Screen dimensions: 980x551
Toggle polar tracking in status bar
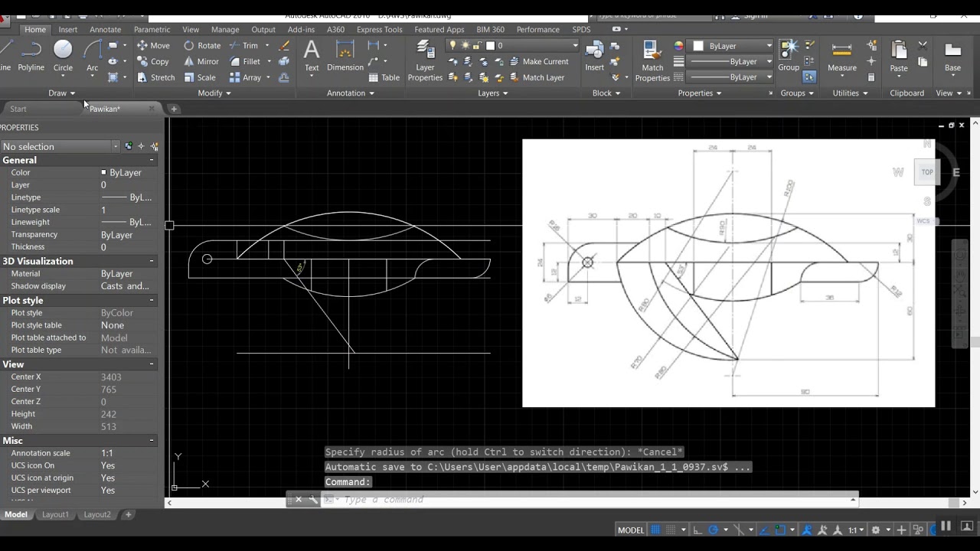pos(714,530)
